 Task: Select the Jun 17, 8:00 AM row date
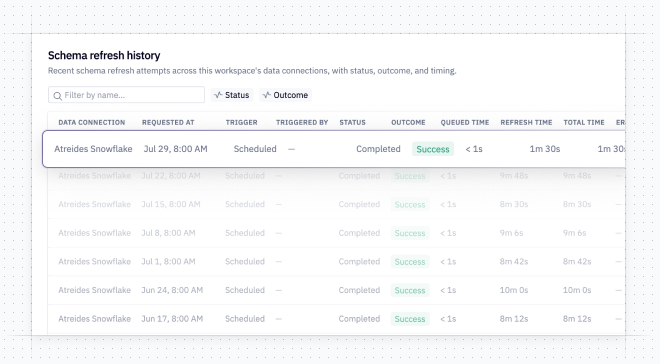(172, 319)
